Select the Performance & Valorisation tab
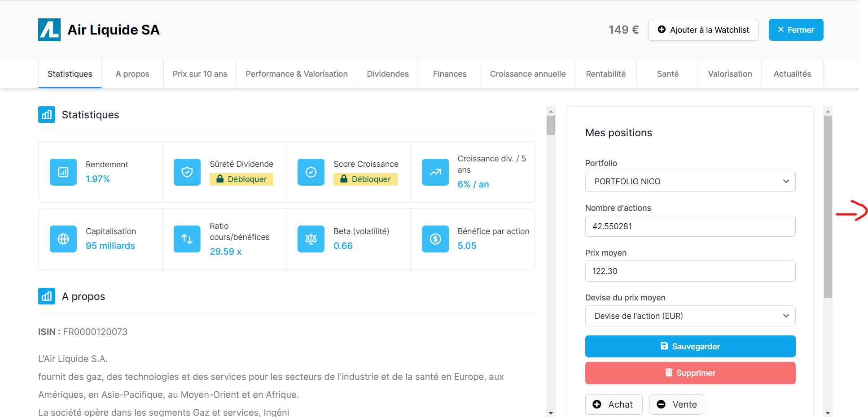The width and height of the screenshot is (868, 417). pos(297,74)
